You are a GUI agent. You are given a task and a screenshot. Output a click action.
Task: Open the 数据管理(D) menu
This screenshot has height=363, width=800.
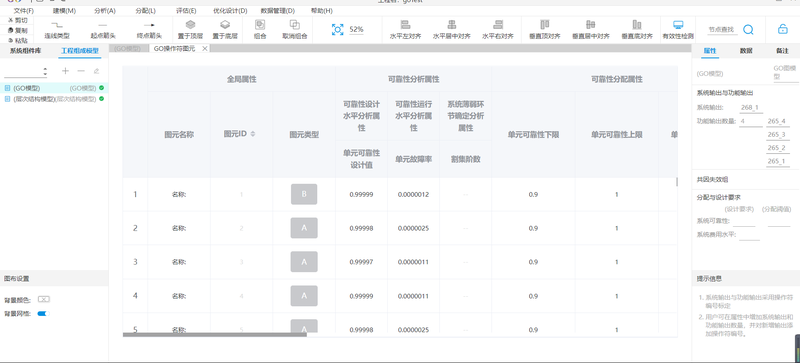point(278,10)
